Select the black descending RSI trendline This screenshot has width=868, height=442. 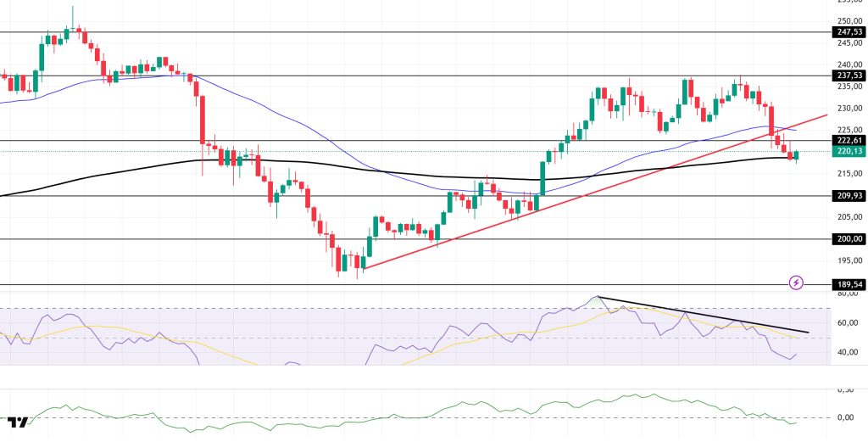704,314
